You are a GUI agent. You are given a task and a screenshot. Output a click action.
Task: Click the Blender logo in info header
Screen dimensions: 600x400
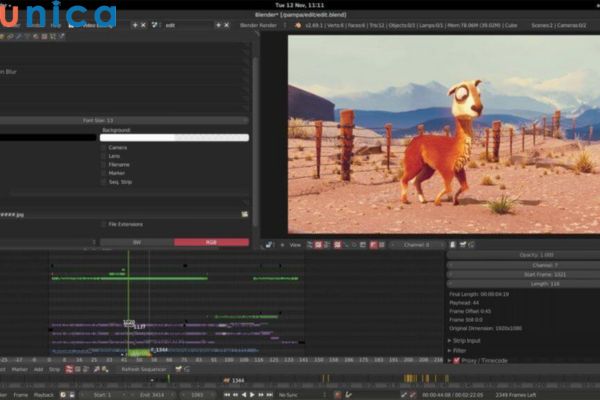(x=298, y=25)
